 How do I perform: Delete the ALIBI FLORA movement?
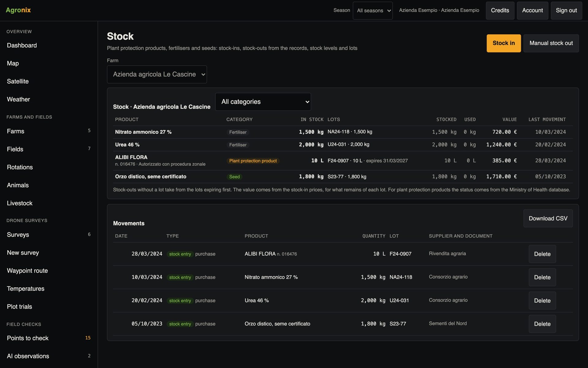tap(542, 254)
